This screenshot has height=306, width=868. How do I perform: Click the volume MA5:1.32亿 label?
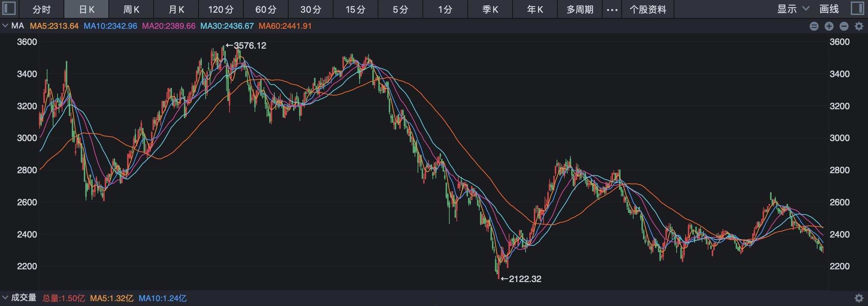click(112, 298)
